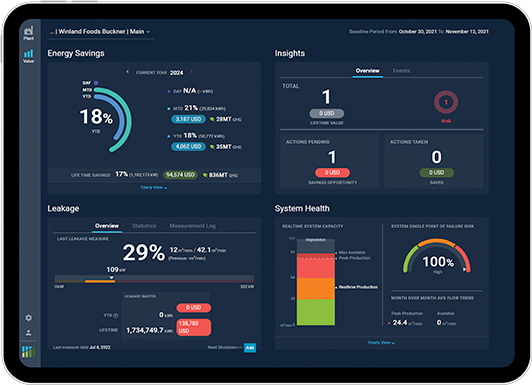This screenshot has width=532, height=385.
Task: Open Leakage Measurement Log tab
Action: pos(192,226)
